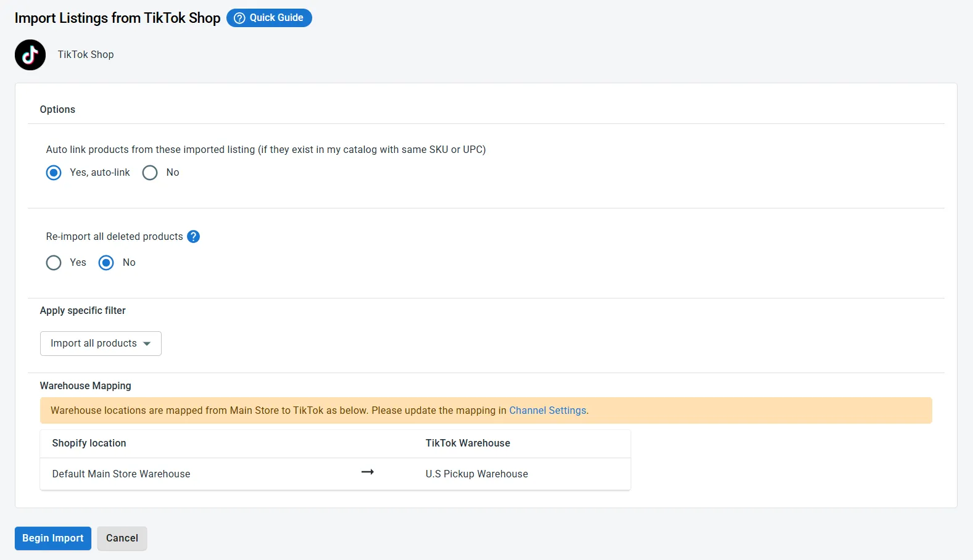Follow the Channel Settings link
This screenshot has height=560, width=973.
pyautogui.click(x=547, y=411)
